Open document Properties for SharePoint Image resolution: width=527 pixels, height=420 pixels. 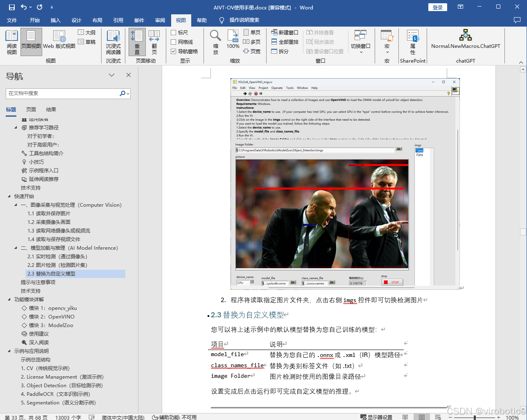pos(413,42)
